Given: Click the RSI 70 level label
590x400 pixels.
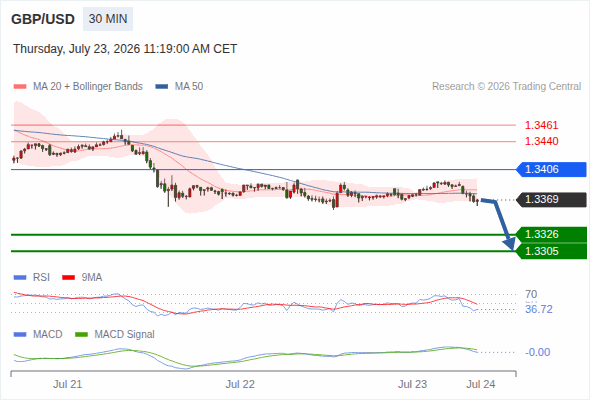Looking at the screenshot, I should coord(531,294).
